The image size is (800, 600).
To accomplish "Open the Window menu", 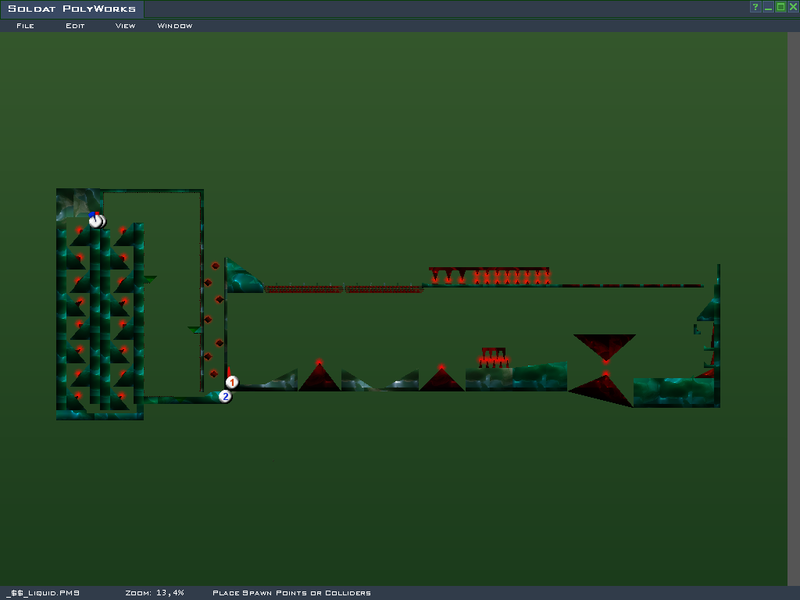I will click(x=175, y=25).
